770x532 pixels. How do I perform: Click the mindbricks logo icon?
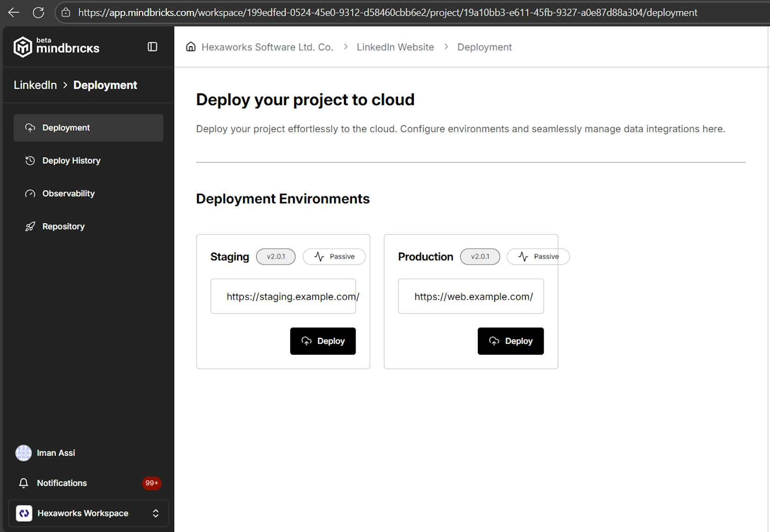[22, 47]
